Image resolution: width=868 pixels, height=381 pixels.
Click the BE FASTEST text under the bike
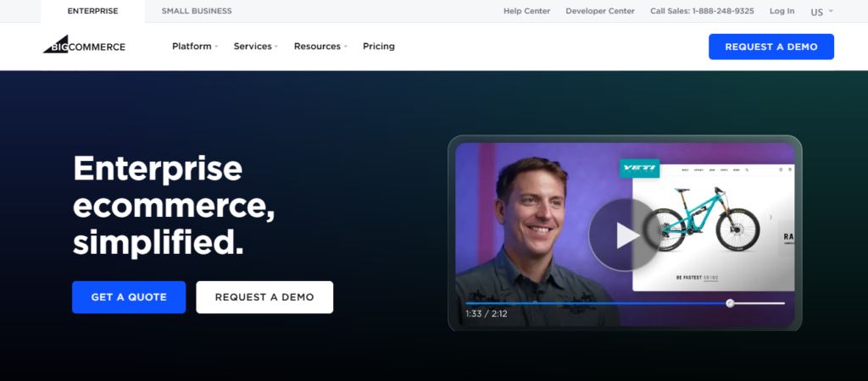[688, 278]
